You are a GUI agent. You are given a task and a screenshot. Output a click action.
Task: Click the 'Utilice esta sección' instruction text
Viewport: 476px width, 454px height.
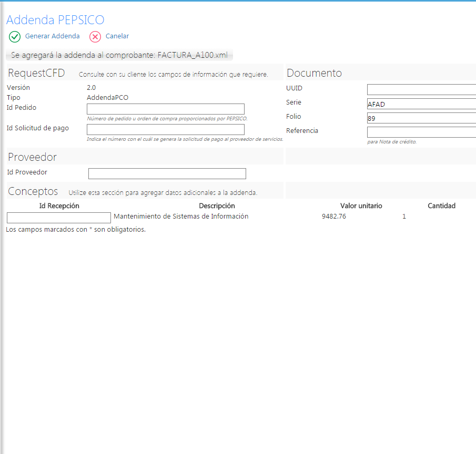(163, 193)
